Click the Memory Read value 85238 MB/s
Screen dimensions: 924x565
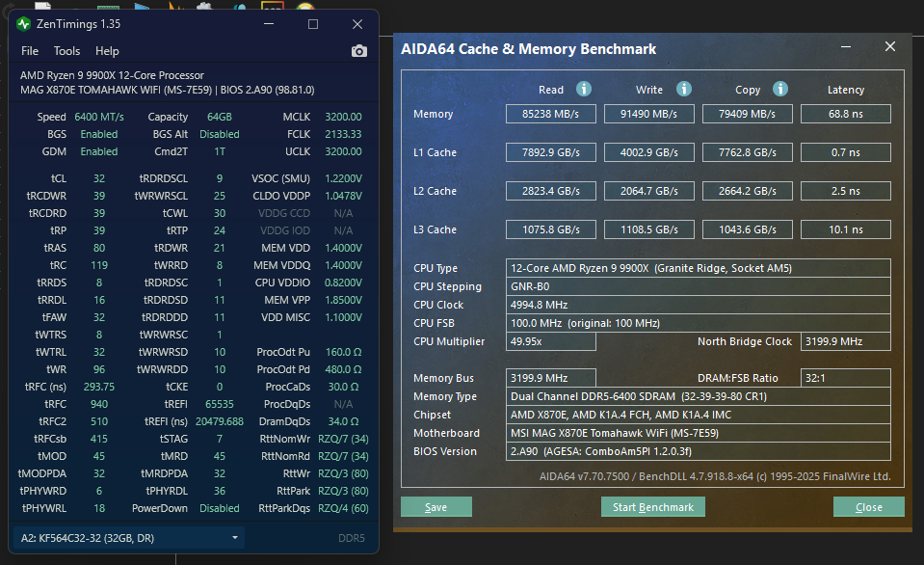[x=551, y=114]
